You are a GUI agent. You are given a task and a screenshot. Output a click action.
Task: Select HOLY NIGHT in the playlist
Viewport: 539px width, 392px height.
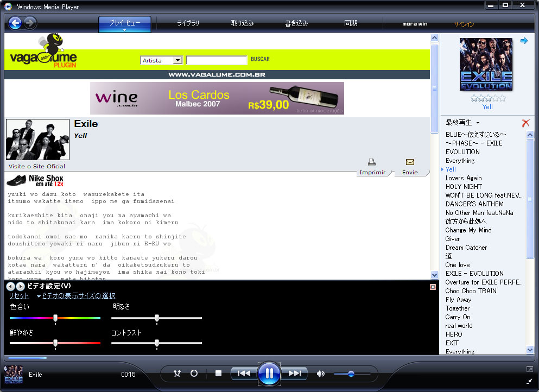click(464, 186)
